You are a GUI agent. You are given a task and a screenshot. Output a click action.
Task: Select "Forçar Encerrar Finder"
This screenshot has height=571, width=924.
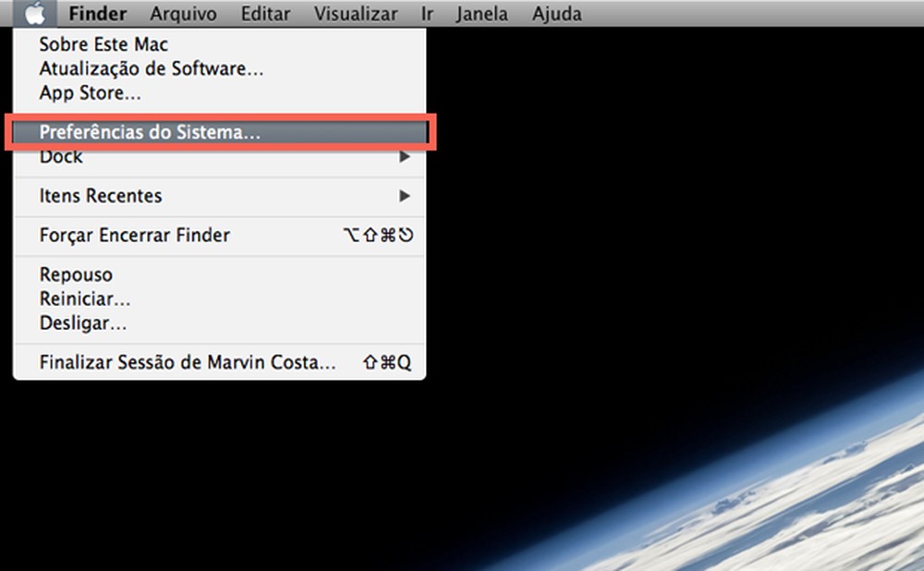pos(134,235)
